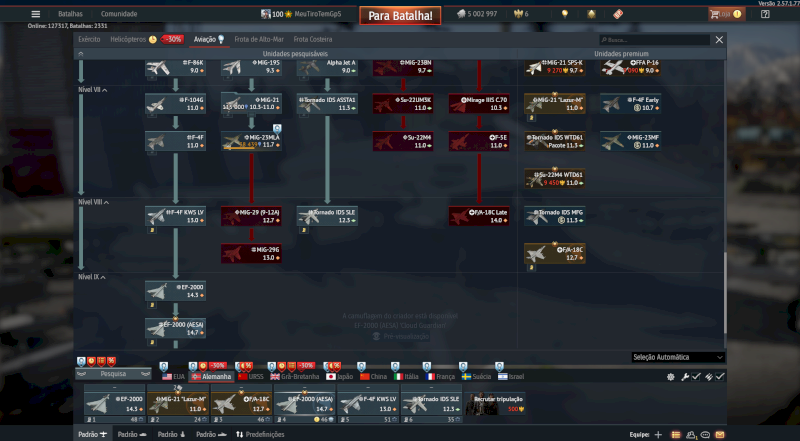Screen dimensions: 800x441
Task: Toggle the checkbox next to the wrench icon
Action: (696, 377)
